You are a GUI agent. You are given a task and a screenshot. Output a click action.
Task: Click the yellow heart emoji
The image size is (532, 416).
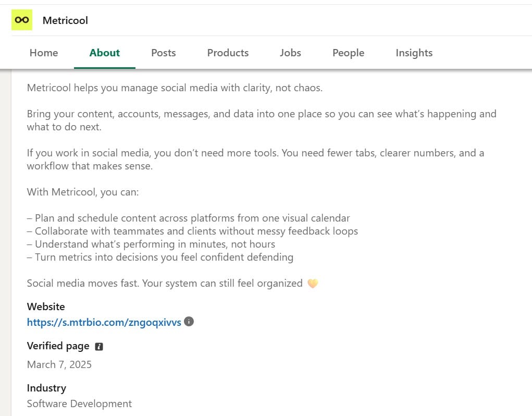[x=313, y=283]
